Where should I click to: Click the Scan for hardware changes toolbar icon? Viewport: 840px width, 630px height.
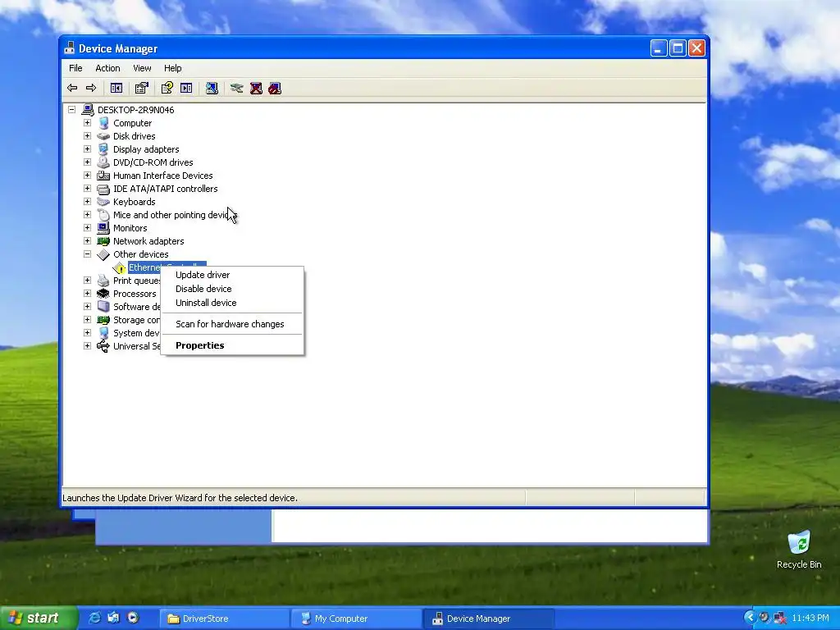pos(212,89)
